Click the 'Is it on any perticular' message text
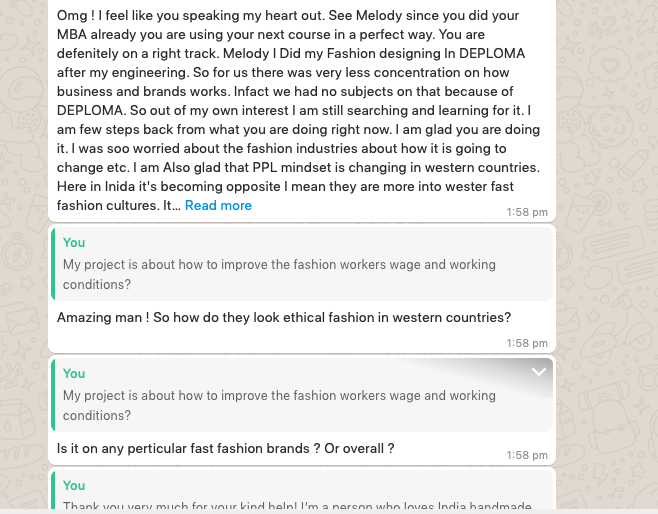 pos(225,448)
